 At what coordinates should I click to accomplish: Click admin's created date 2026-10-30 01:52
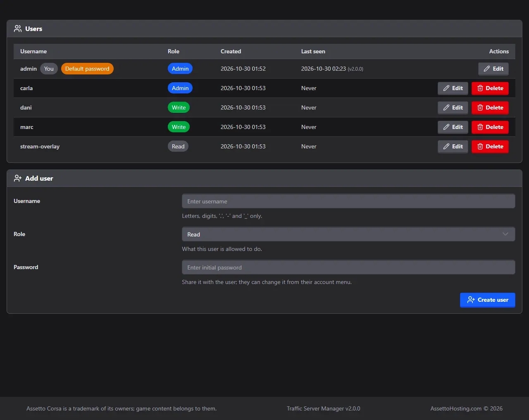pos(243,69)
